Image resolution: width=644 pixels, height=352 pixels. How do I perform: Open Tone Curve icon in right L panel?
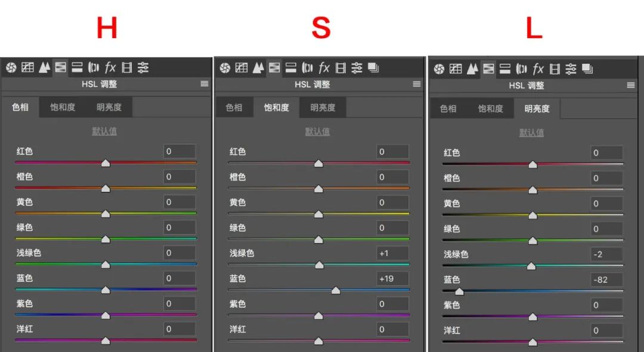click(456, 69)
